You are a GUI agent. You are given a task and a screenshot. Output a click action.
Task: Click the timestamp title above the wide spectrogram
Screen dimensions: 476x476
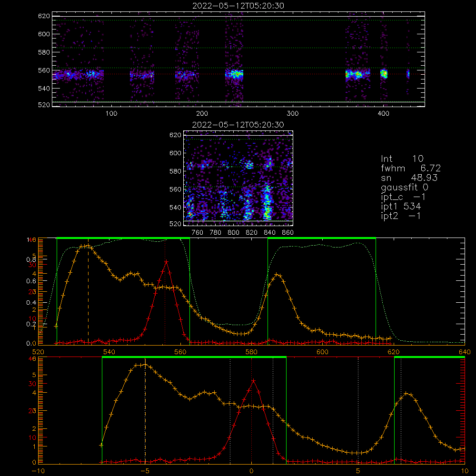238,6
